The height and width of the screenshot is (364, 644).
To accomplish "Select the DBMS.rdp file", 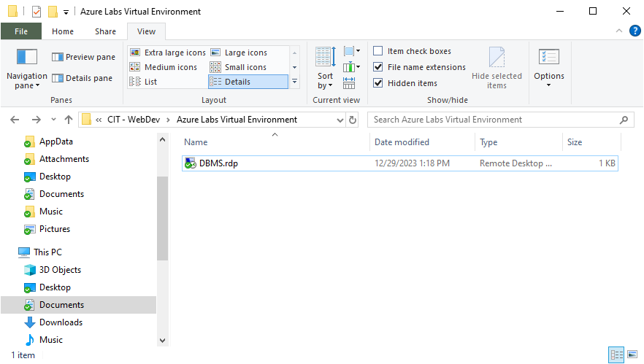I will [399, 163].
